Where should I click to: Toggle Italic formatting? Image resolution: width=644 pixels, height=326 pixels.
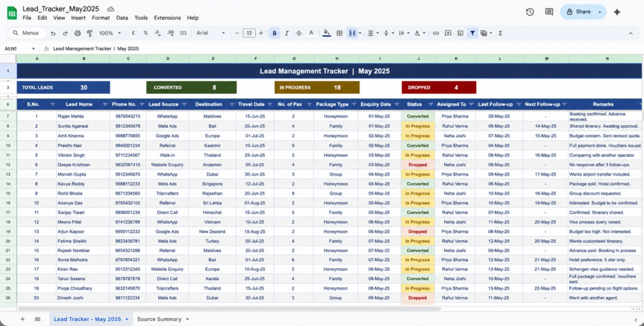pyautogui.click(x=287, y=33)
